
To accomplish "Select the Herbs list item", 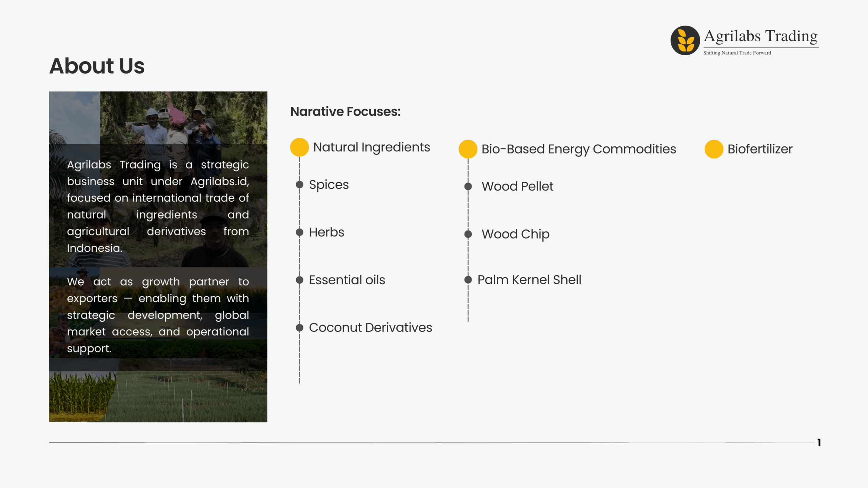I will [327, 232].
